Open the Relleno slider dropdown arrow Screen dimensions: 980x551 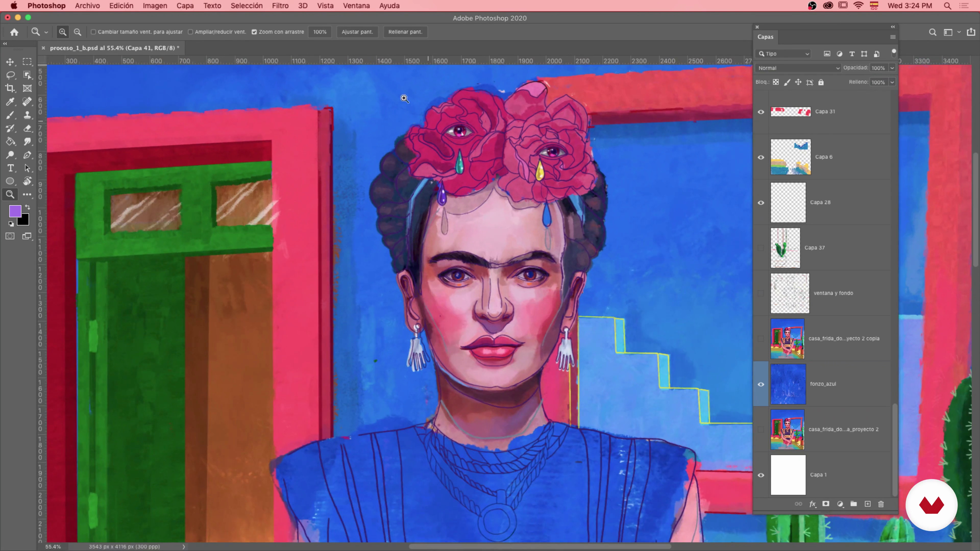892,82
